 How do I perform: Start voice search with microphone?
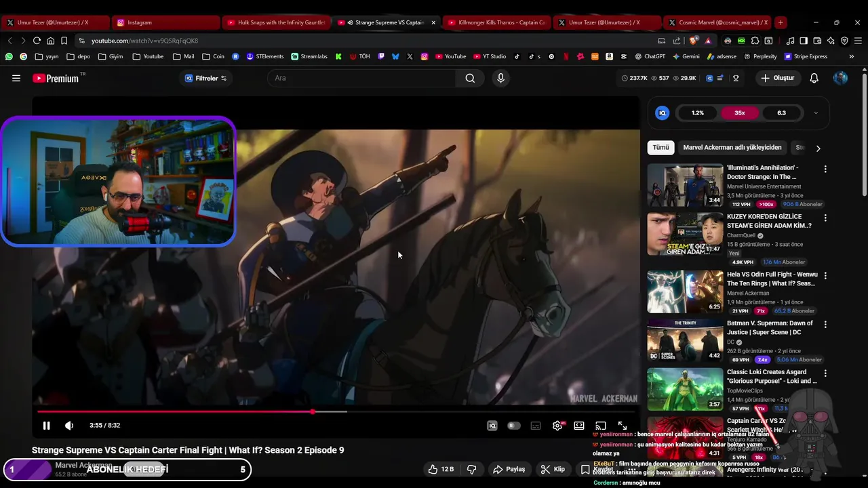500,78
